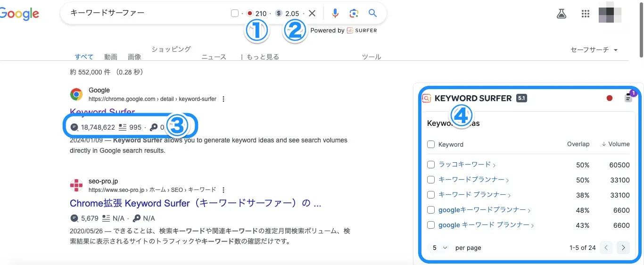The image size is (644, 265).
Task: Check the google キーワード プランナー 43% checkbox
Action: point(431,225)
